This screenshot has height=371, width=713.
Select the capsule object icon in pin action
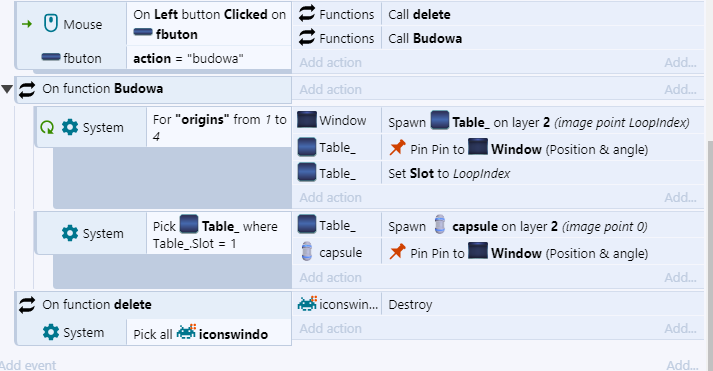[x=307, y=252]
